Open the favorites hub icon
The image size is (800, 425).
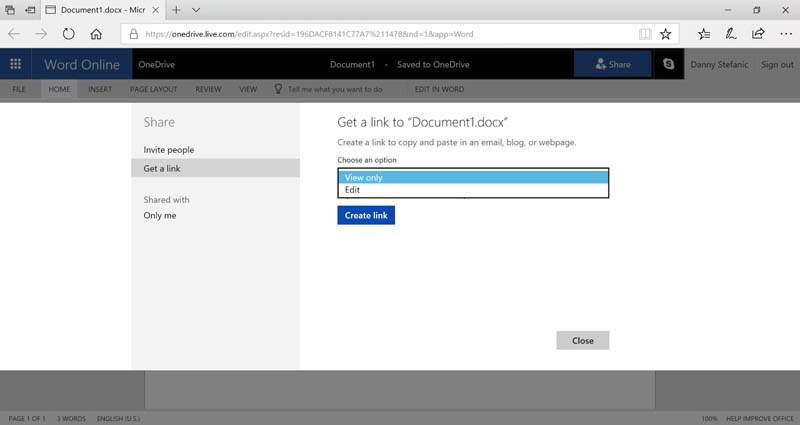click(x=704, y=34)
